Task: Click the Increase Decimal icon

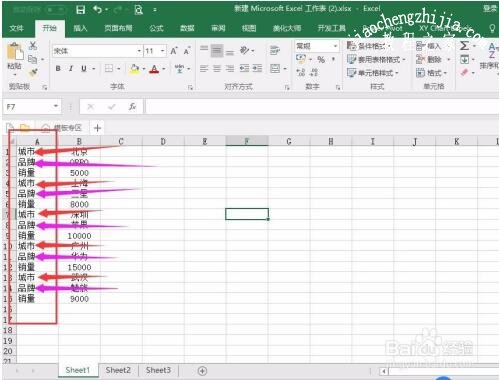Action: (x=300, y=72)
